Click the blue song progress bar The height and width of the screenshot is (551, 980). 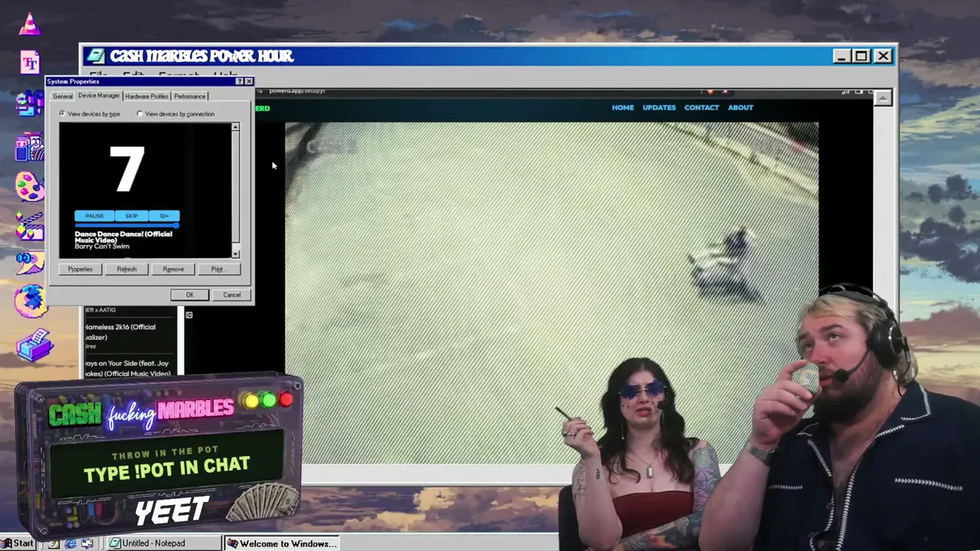pos(126,225)
